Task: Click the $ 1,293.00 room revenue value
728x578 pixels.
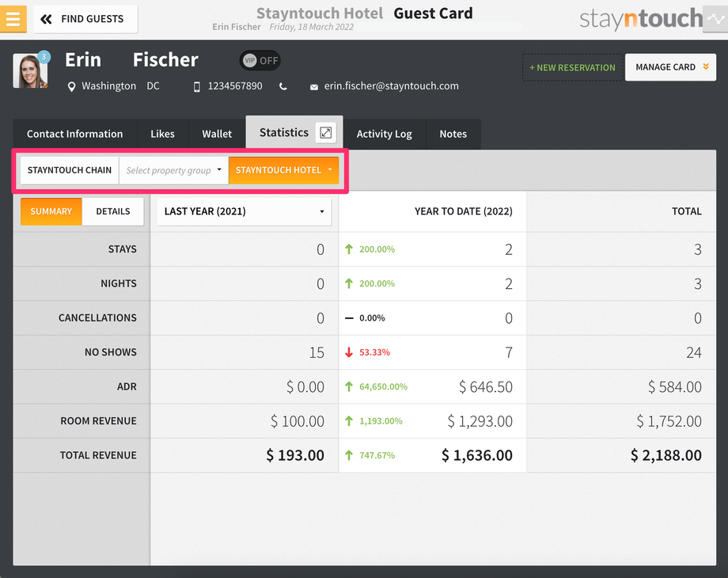Action: 480,421
